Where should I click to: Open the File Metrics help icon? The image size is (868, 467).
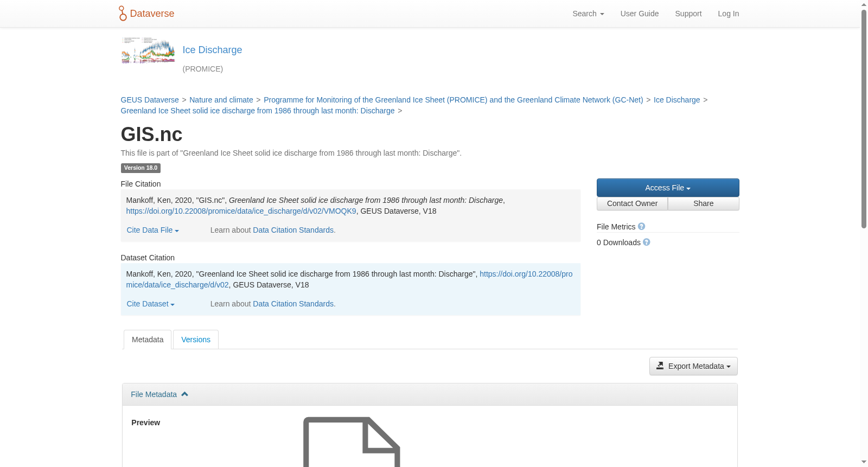[x=641, y=227]
